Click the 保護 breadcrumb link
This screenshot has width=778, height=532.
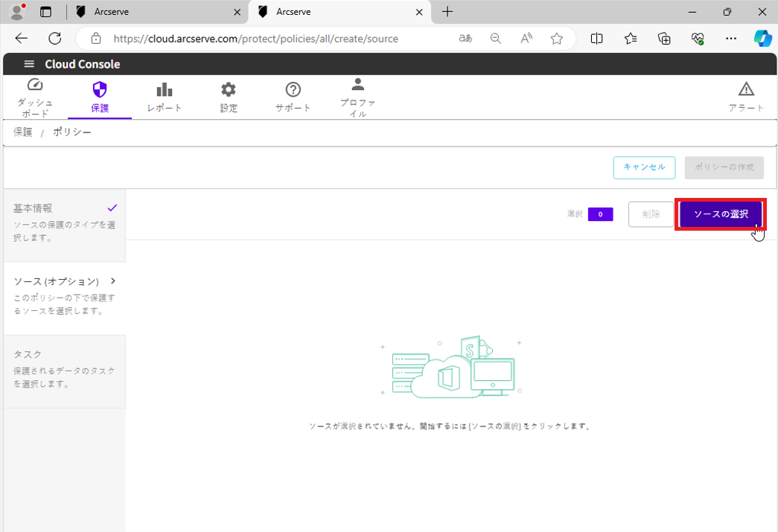pos(23,132)
